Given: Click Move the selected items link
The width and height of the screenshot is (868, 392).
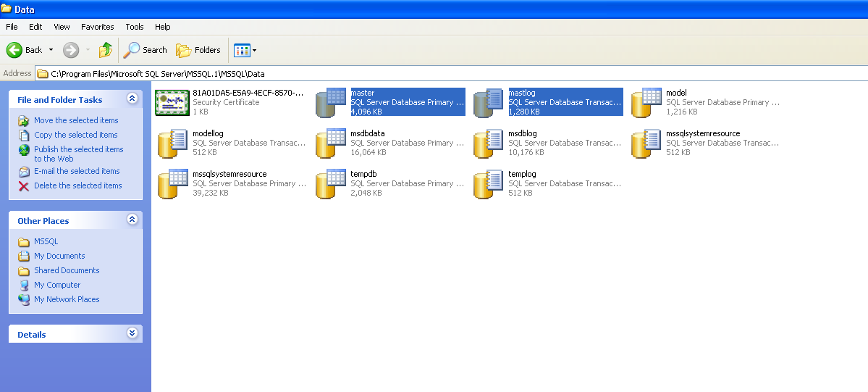Looking at the screenshot, I should (x=77, y=120).
